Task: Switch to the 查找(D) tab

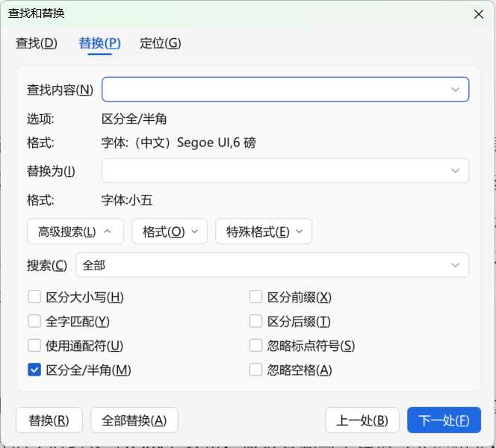Action: (x=37, y=43)
